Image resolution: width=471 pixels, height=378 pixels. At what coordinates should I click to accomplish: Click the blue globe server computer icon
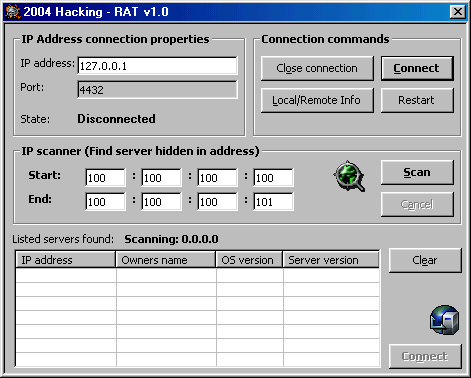pos(444,320)
